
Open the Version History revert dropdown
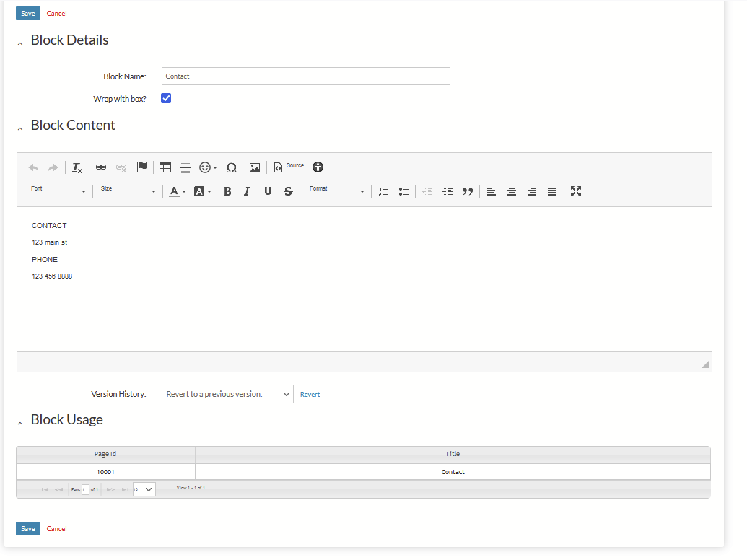pyautogui.click(x=227, y=394)
